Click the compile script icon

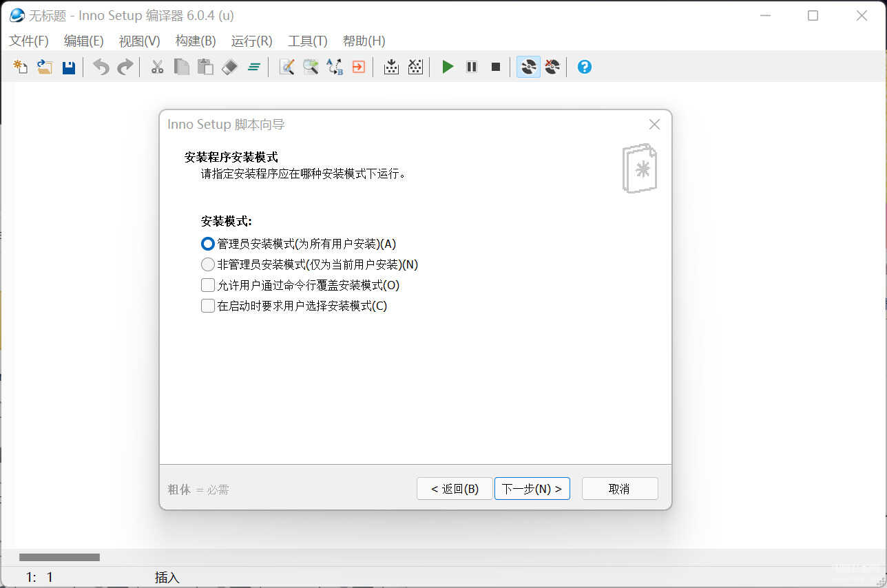pos(391,67)
